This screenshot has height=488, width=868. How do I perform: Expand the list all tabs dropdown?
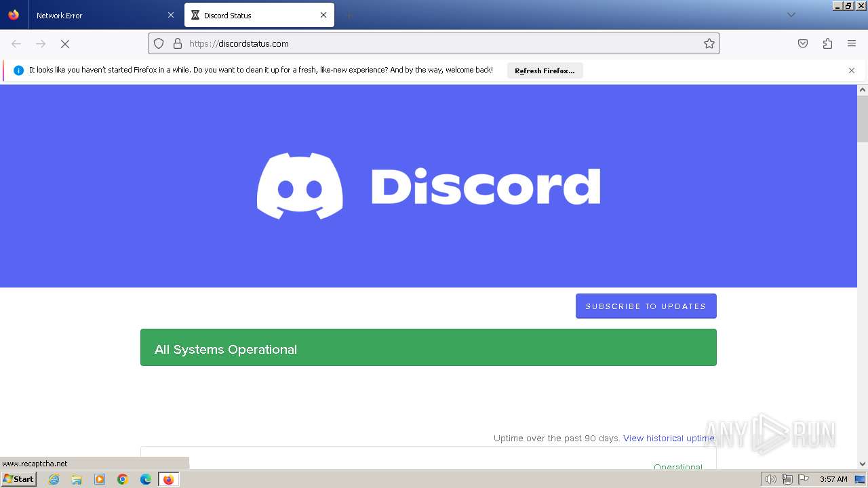tap(791, 15)
